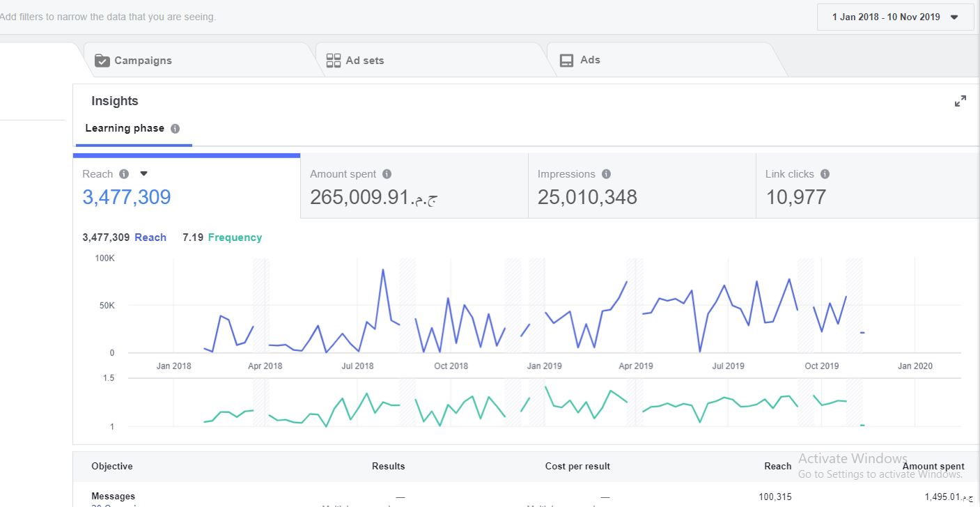Select the Impressions metric card
The width and height of the screenshot is (980, 507).
642,187
